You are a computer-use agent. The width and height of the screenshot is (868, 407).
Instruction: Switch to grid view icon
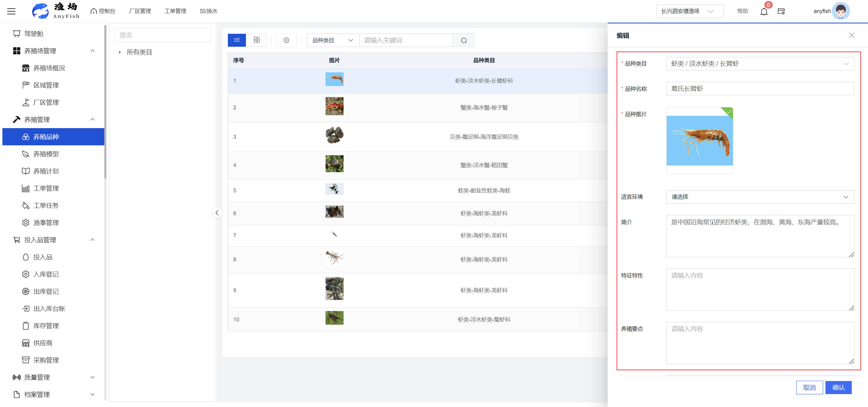[x=257, y=40]
